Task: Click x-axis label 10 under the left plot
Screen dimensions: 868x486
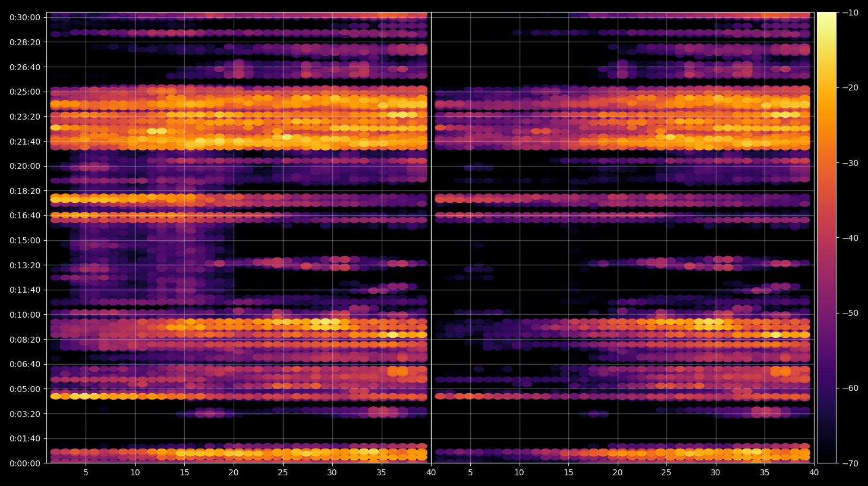Action: click(x=135, y=472)
